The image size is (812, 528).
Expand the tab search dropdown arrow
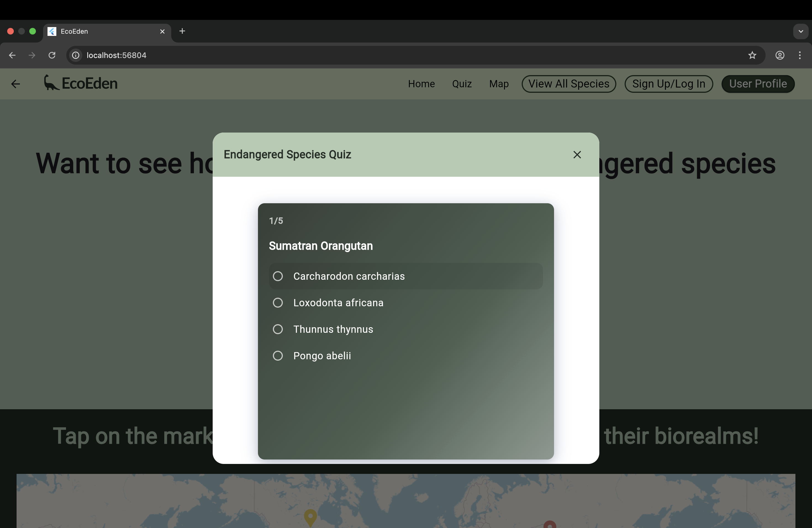pyautogui.click(x=800, y=31)
